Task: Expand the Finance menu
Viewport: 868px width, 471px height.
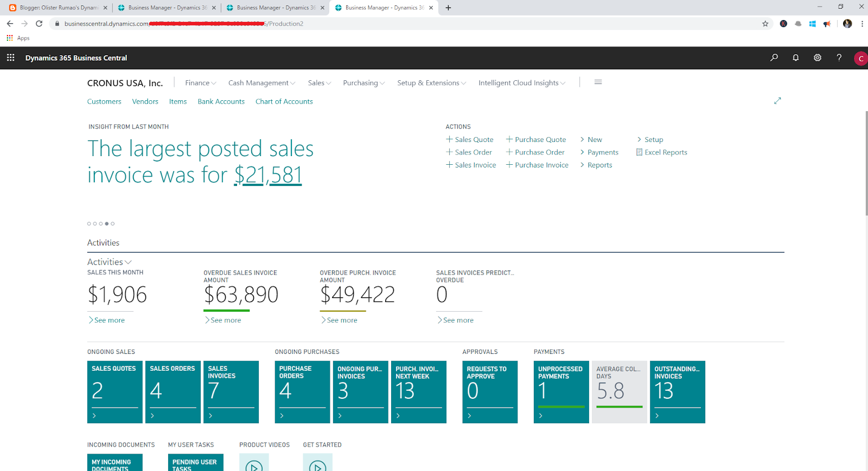Action: pyautogui.click(x=201, y=83)
